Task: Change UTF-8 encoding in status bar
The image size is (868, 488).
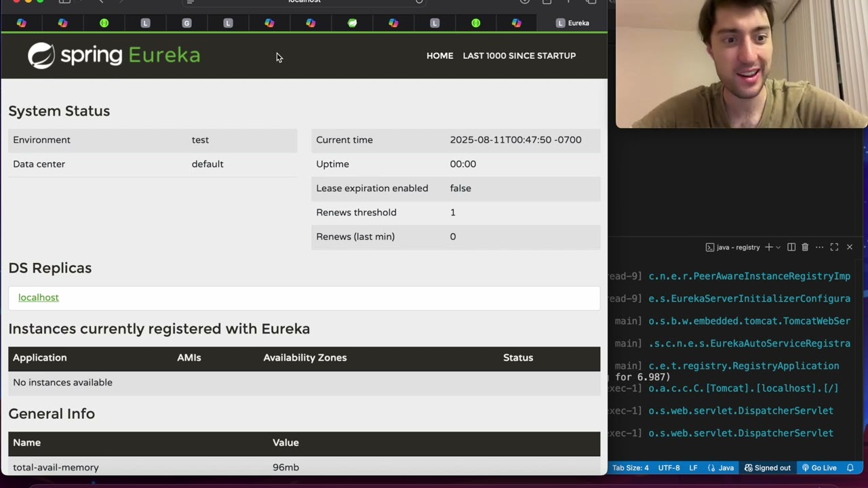Action: [x=669, y=468]
